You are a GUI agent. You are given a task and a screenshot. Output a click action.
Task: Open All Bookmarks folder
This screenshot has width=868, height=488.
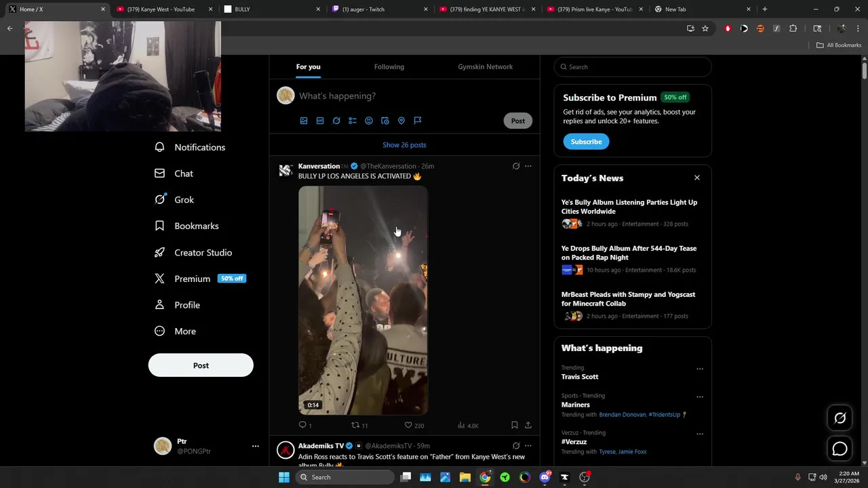(839, 45)
